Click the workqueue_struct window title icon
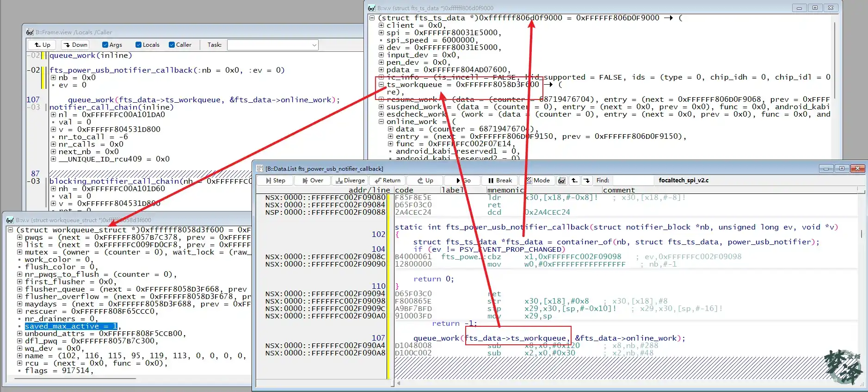Image resolution: width=868 pixels, height=392 pixels. click(x=10, y=220)
